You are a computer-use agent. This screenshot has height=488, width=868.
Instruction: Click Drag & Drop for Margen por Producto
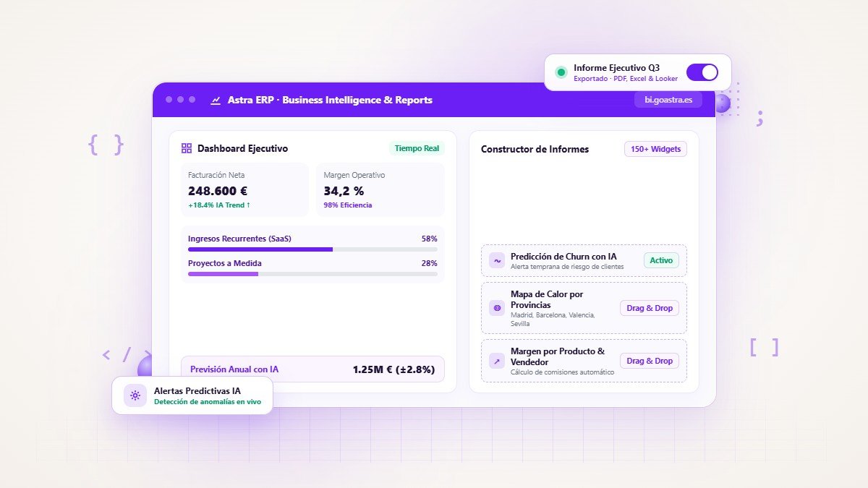pyautogui.click(x=650, y=361)
